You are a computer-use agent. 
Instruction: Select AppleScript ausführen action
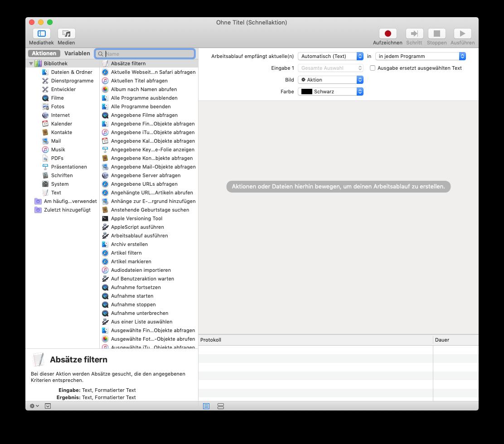click(149, 227)
